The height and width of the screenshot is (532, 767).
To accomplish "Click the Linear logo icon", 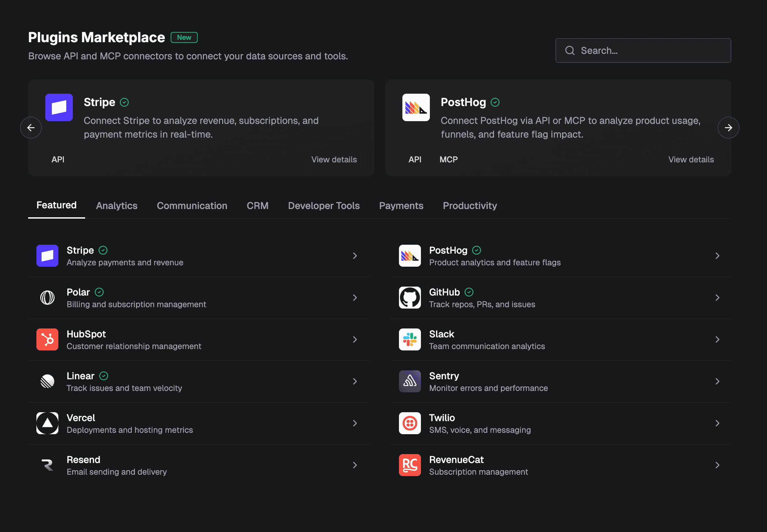I will point(47,381).
